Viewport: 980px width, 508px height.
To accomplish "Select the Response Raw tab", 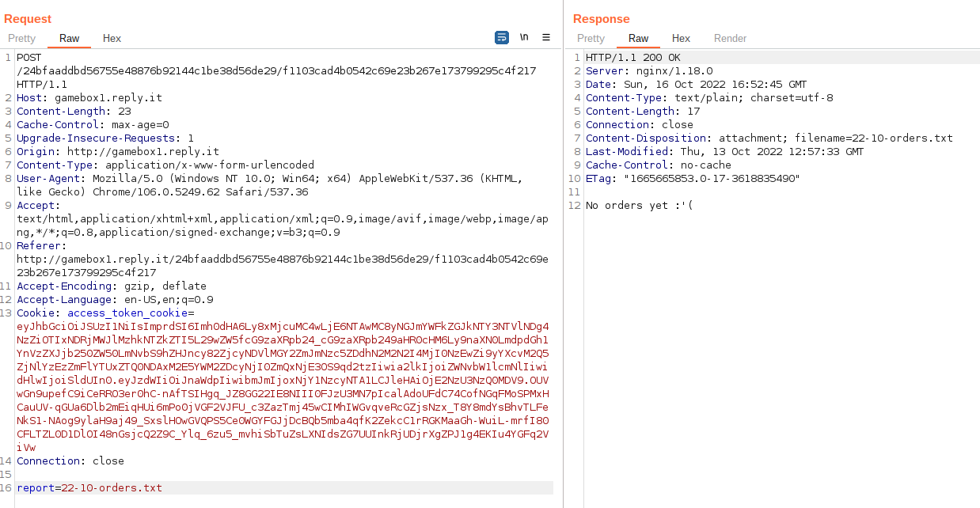I will (638, 38).
